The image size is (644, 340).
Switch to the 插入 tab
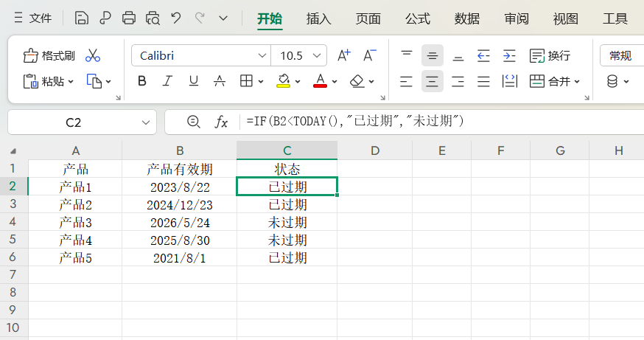[x=318, y=18]
